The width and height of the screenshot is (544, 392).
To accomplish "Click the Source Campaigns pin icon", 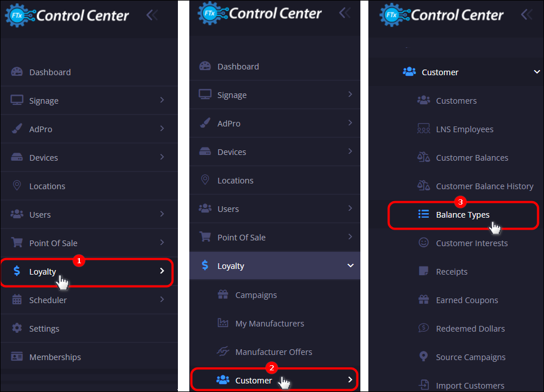I will click(x=423, y=356).
